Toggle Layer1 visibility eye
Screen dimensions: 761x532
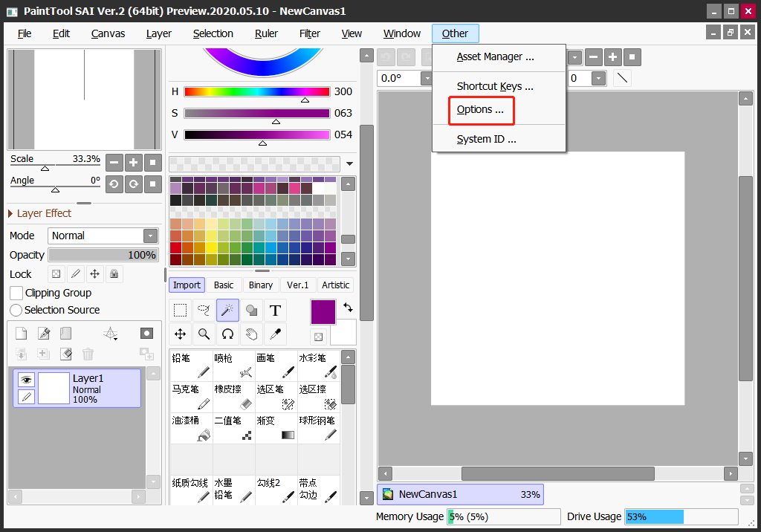click(26, 380)
